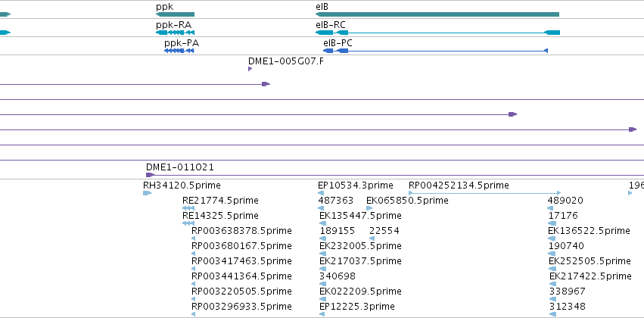Click the EK065850.5prime arrow glyph

pyautogui.click(x=369, y=208)
